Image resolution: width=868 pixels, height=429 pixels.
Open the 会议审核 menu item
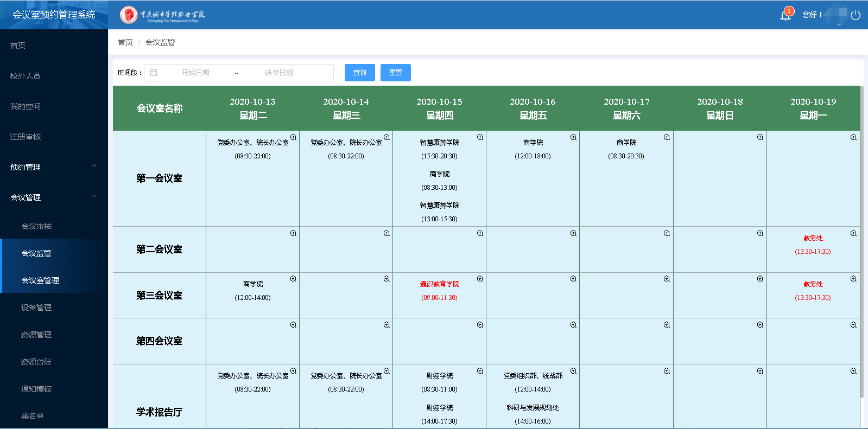click(37, 226)
